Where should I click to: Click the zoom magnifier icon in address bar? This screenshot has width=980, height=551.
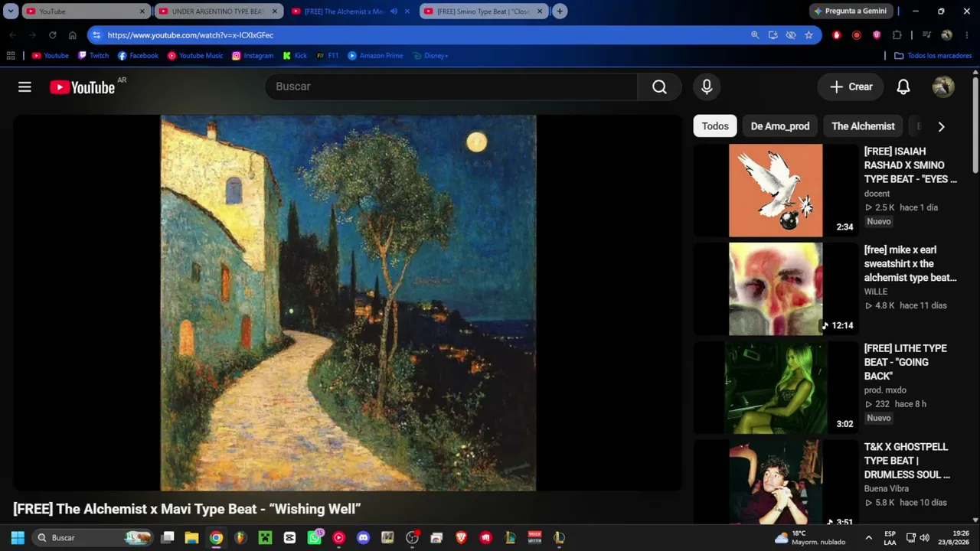755,35
